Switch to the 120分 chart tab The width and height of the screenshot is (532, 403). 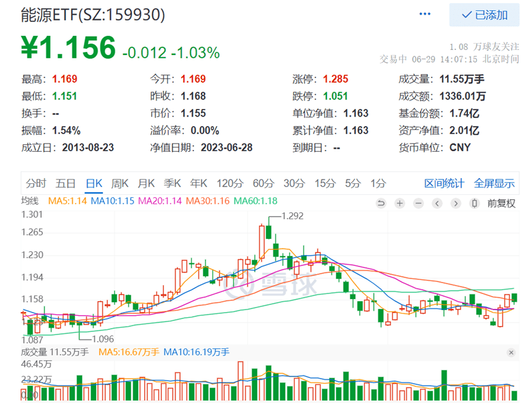tap(230, 183)
